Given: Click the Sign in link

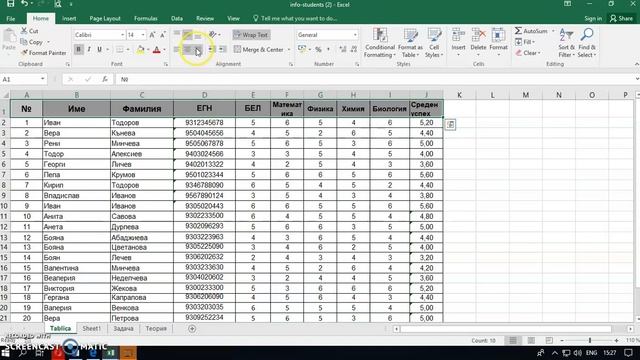Looking at the screenshot, I should pos(593,18).
